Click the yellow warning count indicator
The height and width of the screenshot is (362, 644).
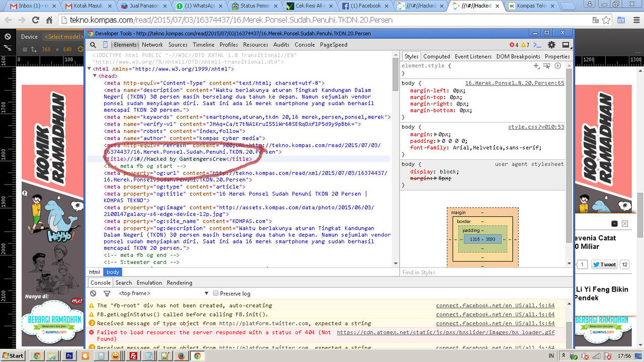pos(525,45)
